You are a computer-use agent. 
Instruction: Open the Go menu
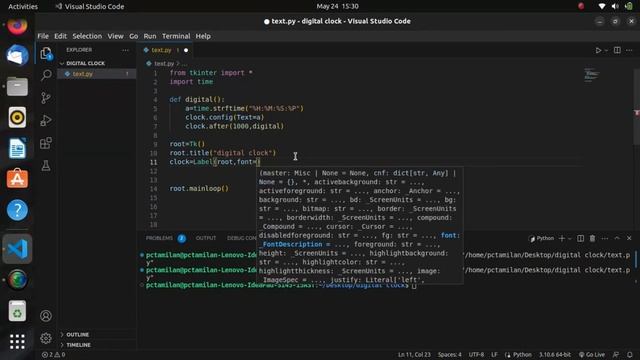pos(133,36)
